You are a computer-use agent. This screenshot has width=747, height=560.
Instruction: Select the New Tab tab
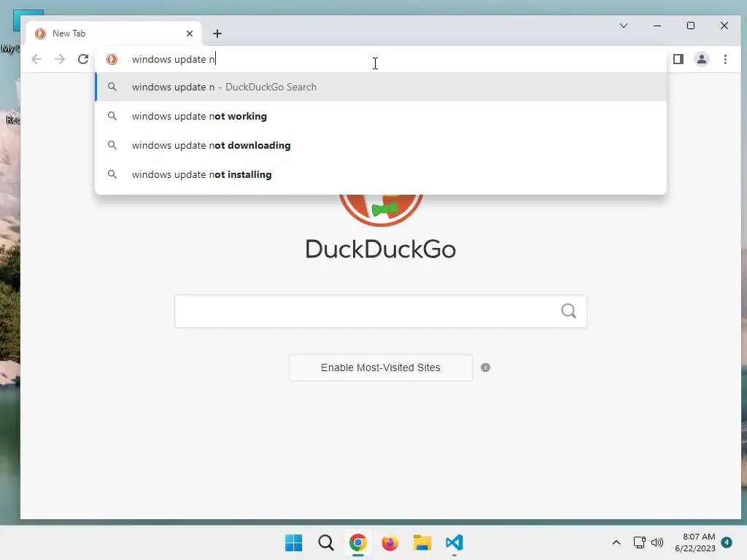pos(114,34)
